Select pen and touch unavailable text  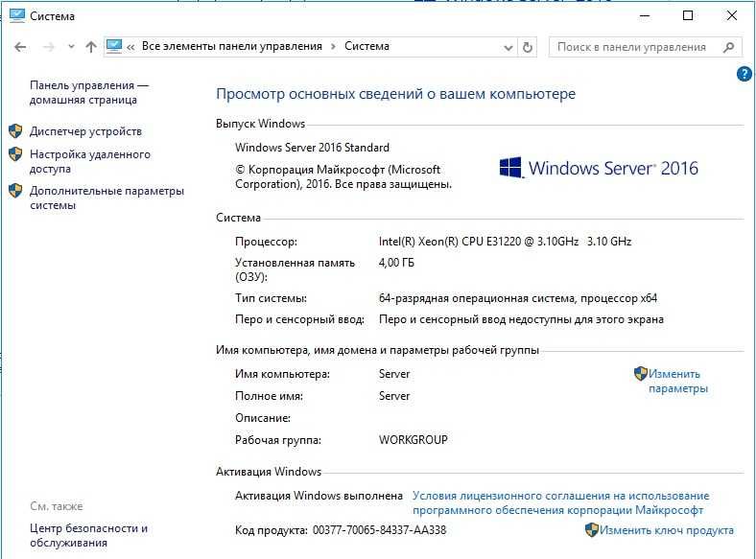(521, 319)
